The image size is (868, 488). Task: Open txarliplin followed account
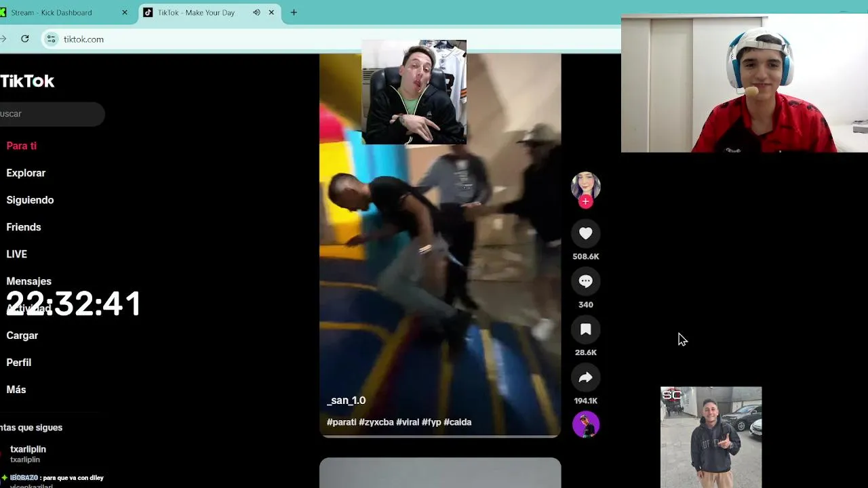[27, 454]
